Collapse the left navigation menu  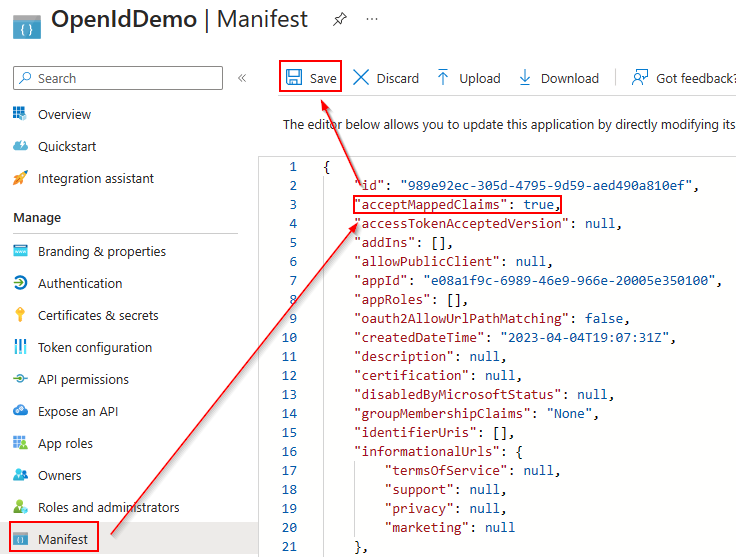pos(242,78)
